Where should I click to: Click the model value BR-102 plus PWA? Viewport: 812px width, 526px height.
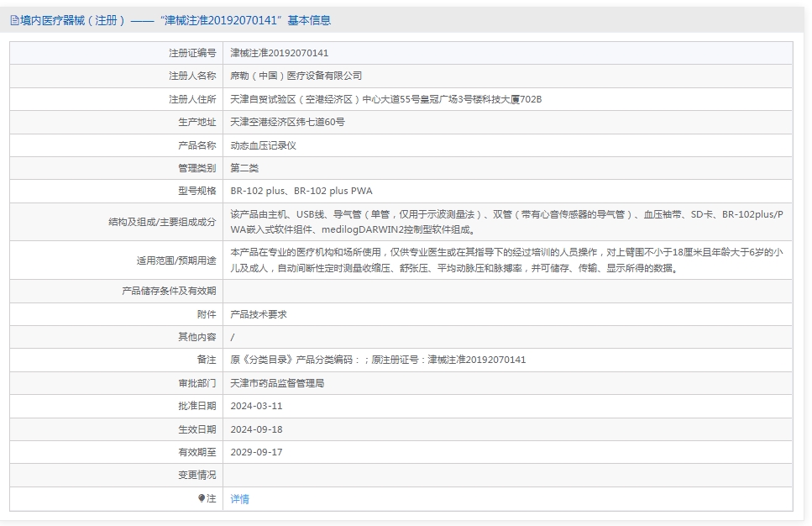tap(333, 191)
